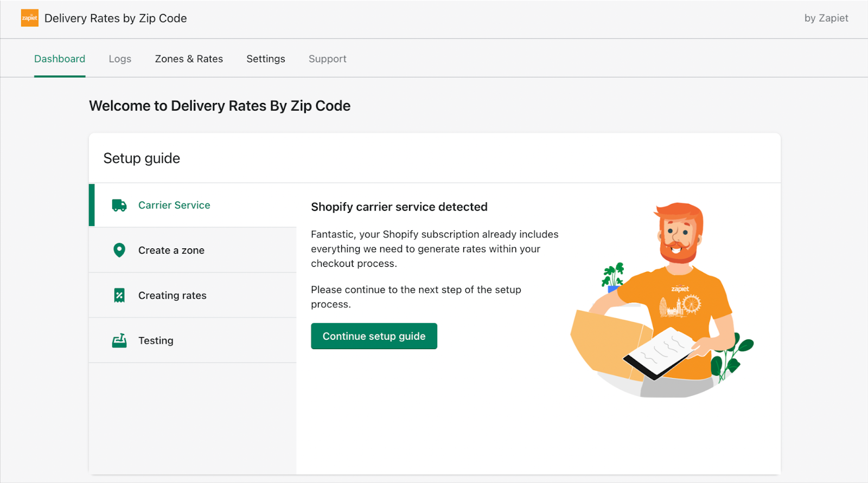Select the Creating rates step
Viewport: 868px width, 483px height.
pos(193,295)
